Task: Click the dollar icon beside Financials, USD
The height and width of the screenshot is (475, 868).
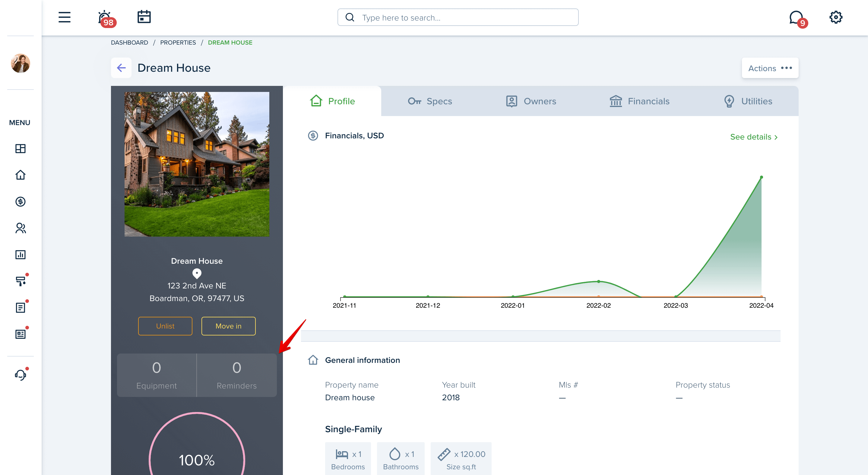Action: pos(313,136)
